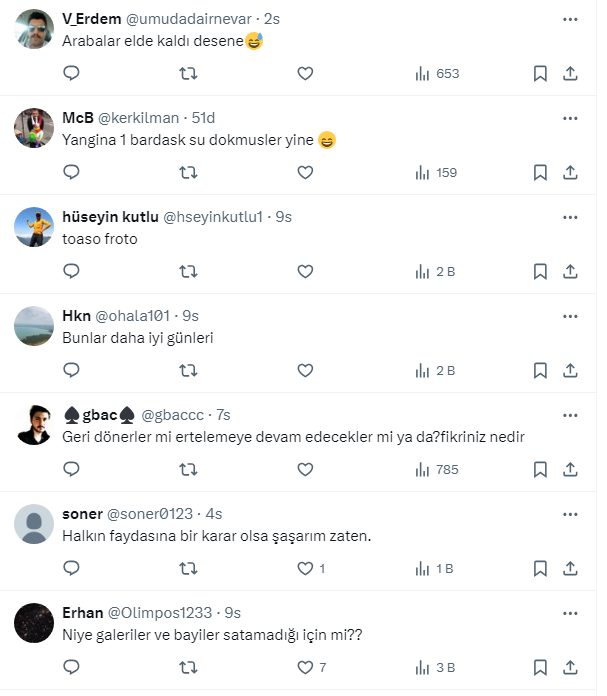Viewport: 607px width, 696px height.
Task: Share gbac's tweet
Action: pyautogui.click(x=570, y=469)
